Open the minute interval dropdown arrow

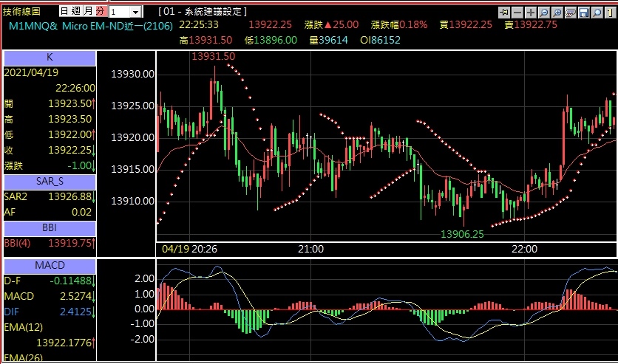(x=135, y=12)
